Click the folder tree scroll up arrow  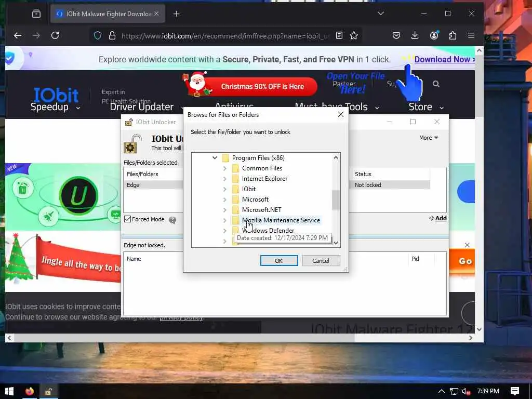click(336, 157)
